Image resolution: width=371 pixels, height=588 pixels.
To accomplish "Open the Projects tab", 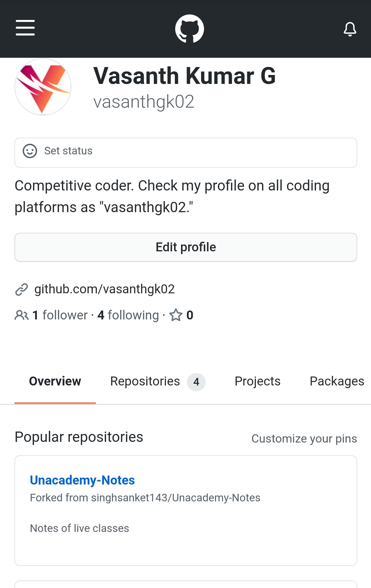I will pyautogui.click(x=257, y=381).
